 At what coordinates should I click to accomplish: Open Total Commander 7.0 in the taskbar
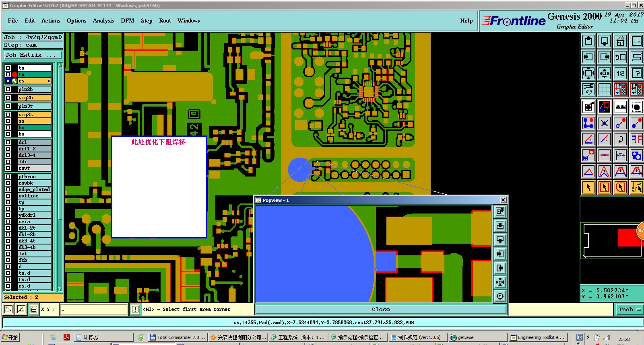coord(178,337)
